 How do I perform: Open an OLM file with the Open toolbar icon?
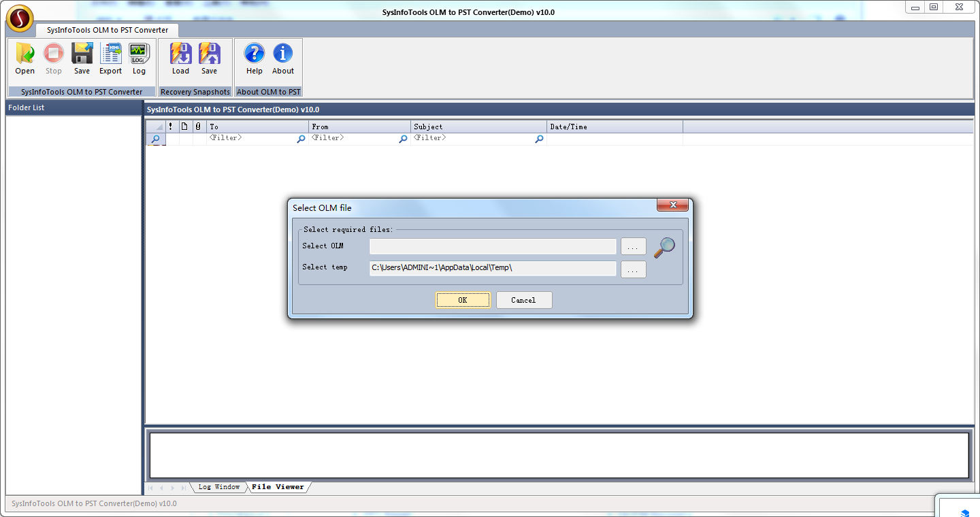[25, 59]
